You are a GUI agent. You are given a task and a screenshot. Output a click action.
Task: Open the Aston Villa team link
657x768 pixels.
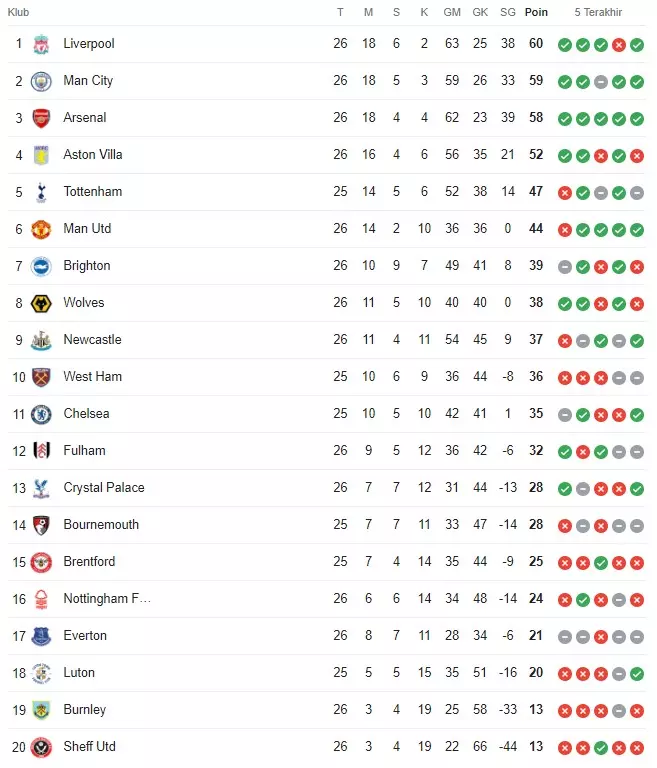point(93,155)
